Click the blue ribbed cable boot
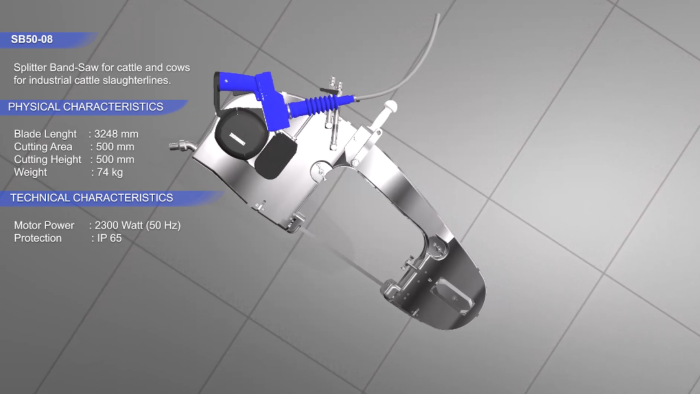 [322, 105]
